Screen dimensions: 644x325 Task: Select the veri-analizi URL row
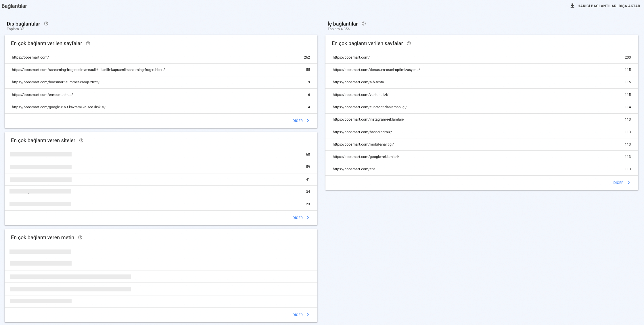(x=482, y=95)
